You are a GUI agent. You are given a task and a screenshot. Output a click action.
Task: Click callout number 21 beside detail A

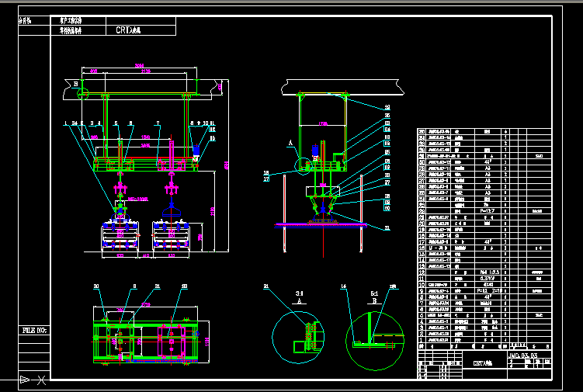[x=265, y=286]
